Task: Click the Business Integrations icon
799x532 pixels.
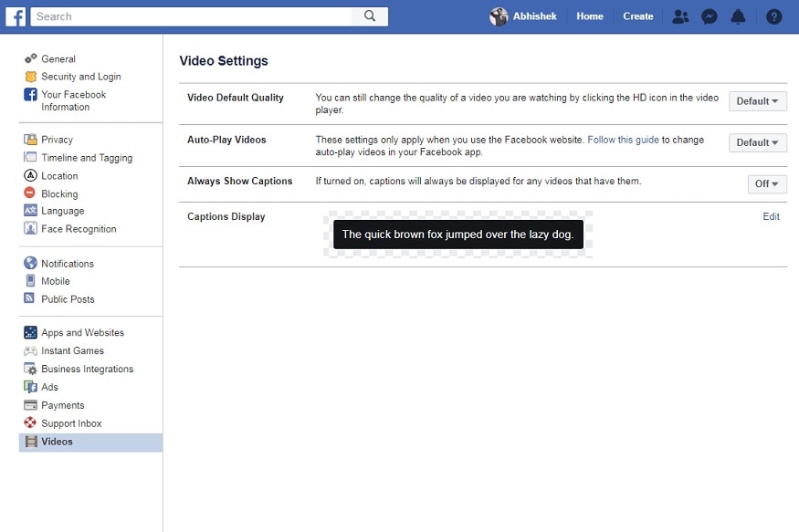Action: (30, 369)
